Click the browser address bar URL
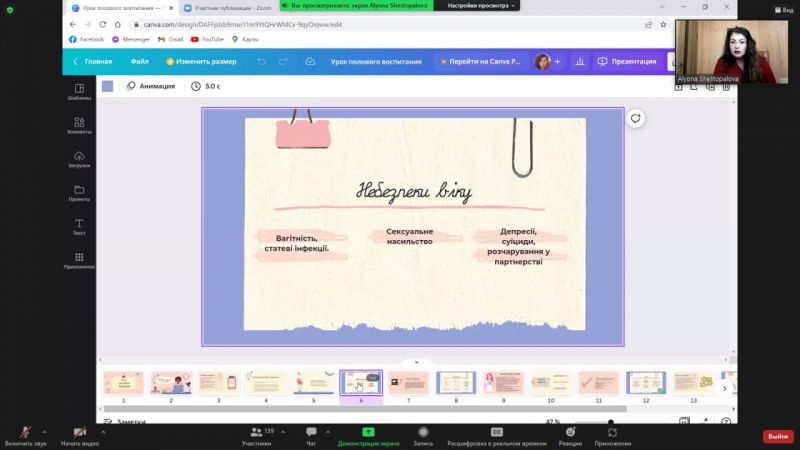 point(243,24)
